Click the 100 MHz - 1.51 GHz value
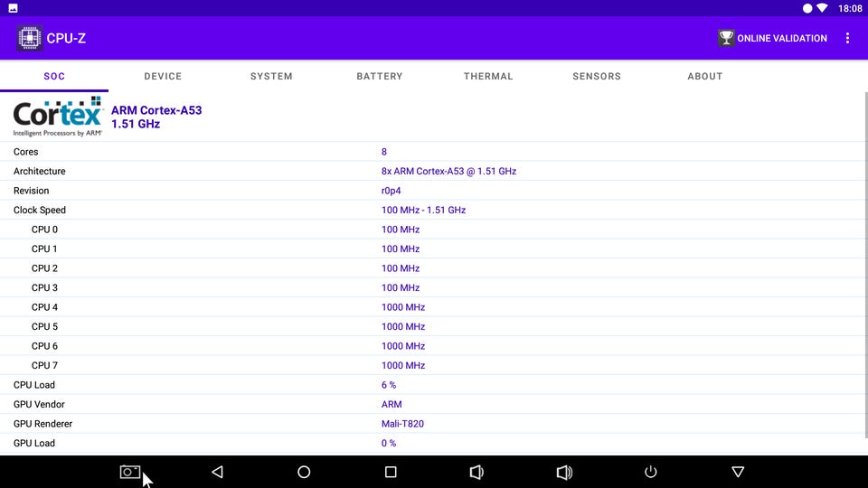The height and width of the screenshot is (488, 868). pos(423,210)
